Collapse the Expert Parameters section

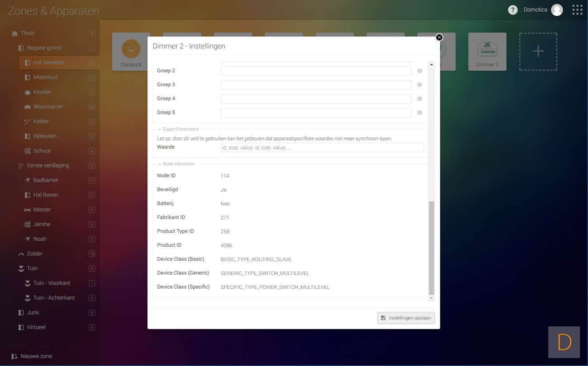(160, 130)
